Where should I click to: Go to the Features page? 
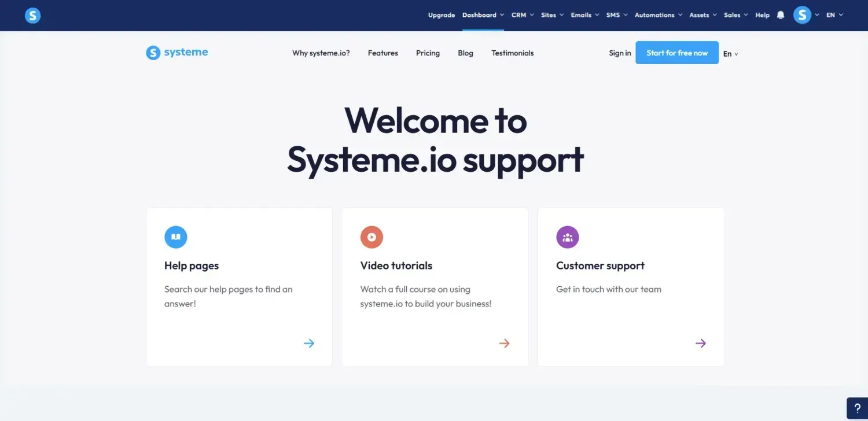[x=383, y=53]
